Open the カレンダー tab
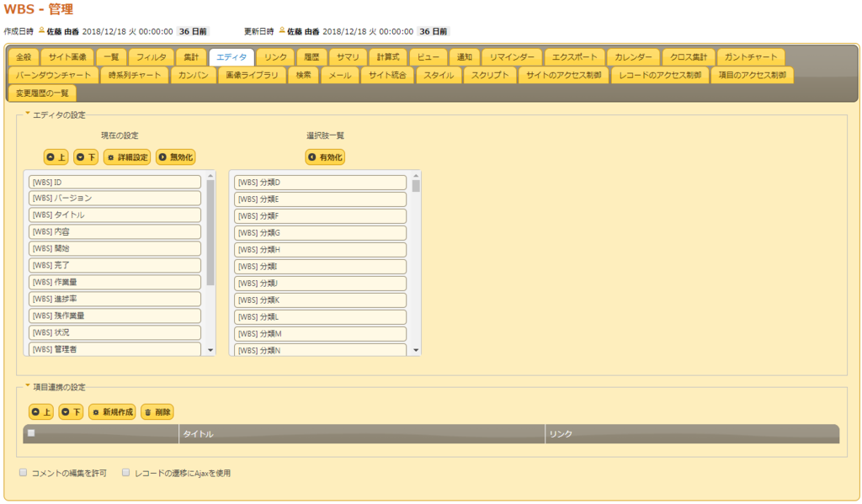Viewport: 862px width, 504px height. pos(633,57)
